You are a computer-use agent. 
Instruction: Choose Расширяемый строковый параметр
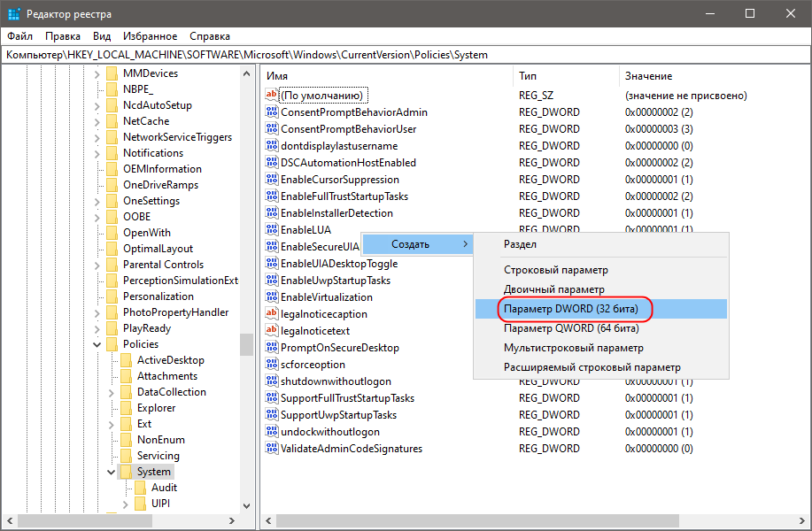tap(601, 367)
